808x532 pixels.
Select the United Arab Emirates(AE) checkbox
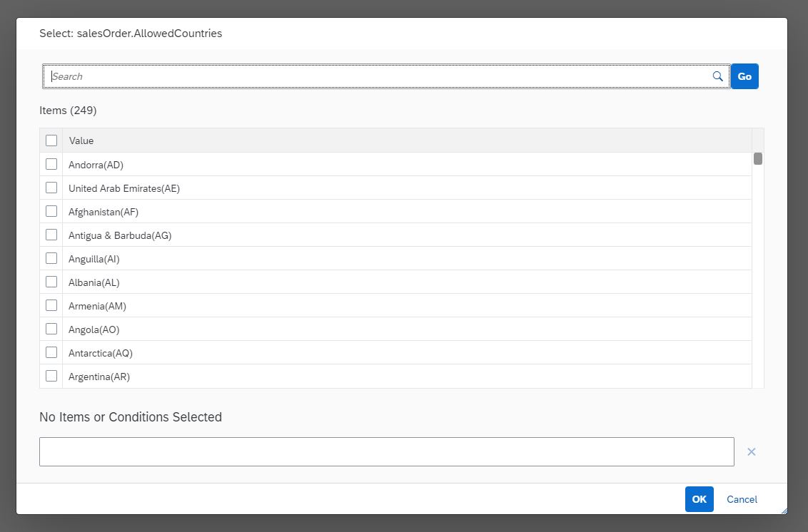pyautogui.click(x=51, y=188)
